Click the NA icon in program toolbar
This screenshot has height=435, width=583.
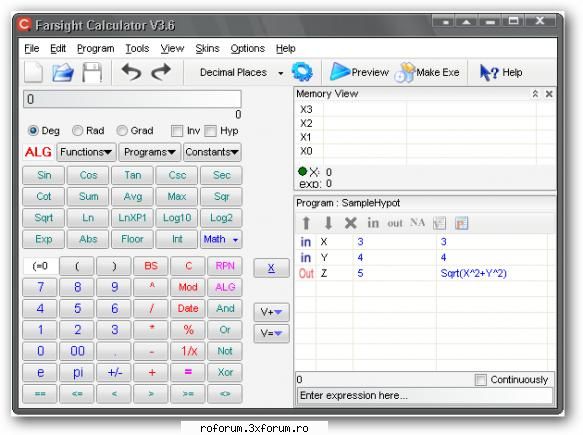click(x=417, y=223)
